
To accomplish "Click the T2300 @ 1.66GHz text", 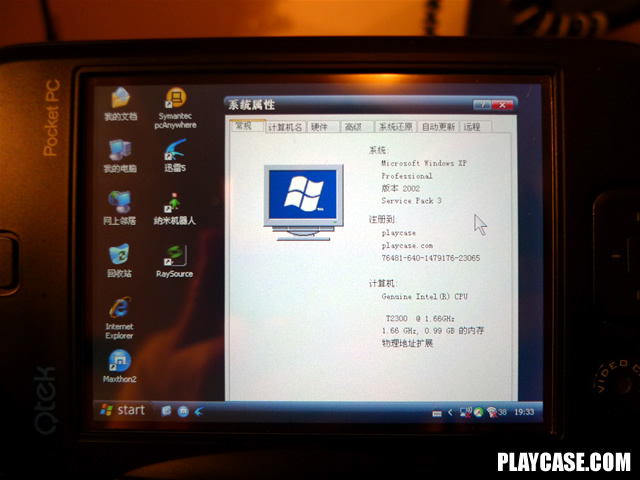I will pos(420,318).
